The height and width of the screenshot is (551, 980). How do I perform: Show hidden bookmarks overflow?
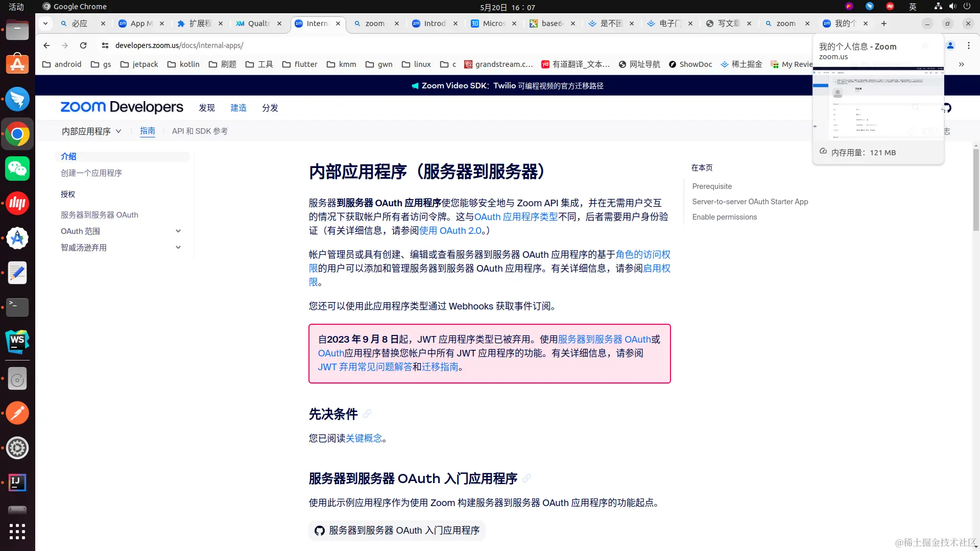point(962,64)
